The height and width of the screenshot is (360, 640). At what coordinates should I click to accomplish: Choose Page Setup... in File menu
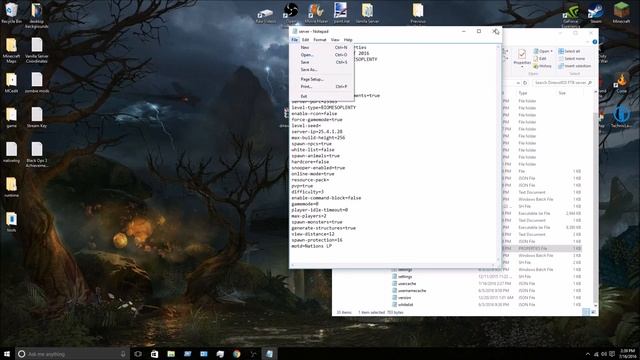322,79
